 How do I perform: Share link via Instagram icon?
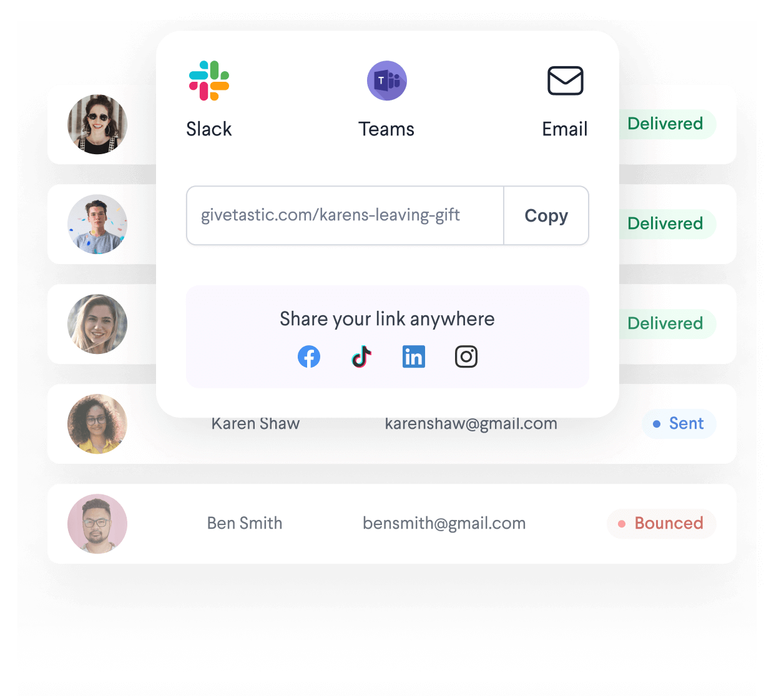click(x=466, y=356)
